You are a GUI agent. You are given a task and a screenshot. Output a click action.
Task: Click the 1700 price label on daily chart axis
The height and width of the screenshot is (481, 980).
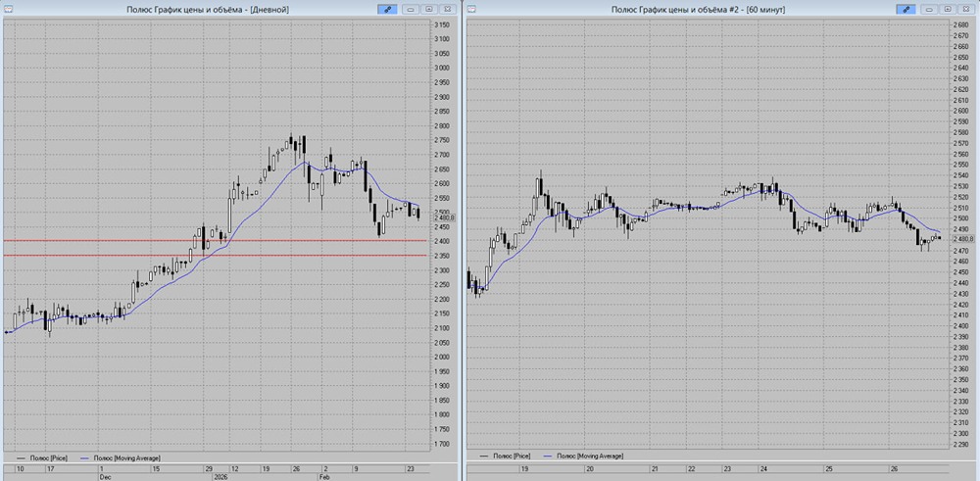(443, 444)
